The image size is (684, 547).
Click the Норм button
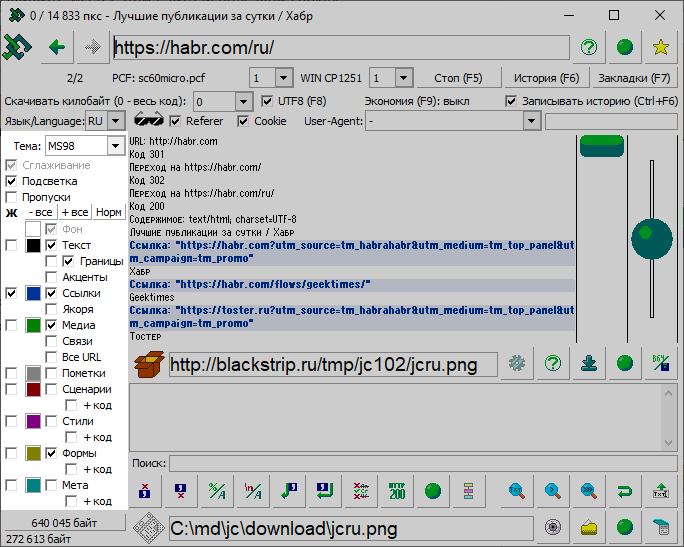[109, 212]
